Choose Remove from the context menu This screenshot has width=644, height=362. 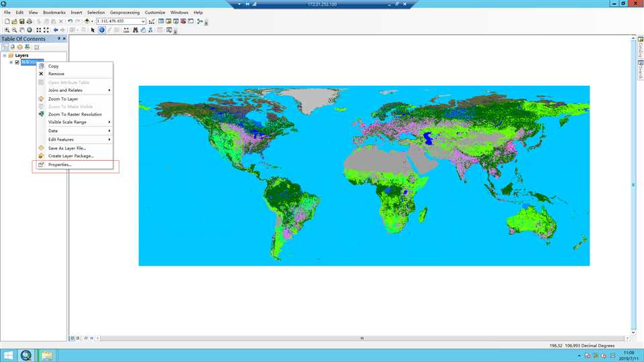pos(74,74)
